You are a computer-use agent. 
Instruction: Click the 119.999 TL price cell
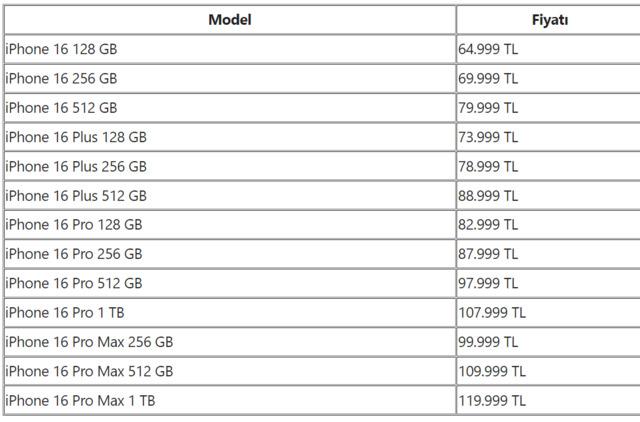[x=492, y=400]
